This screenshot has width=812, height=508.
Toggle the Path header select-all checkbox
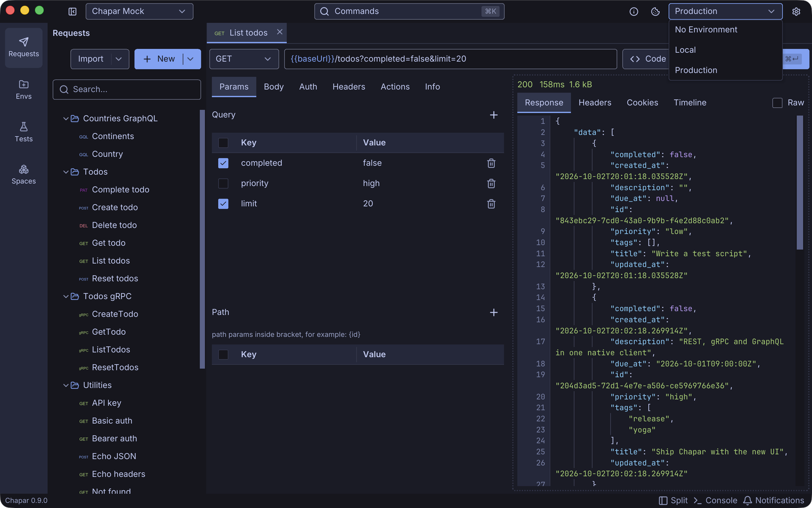223,355
